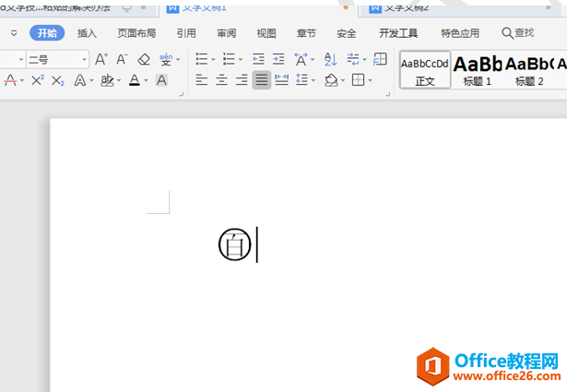Select the 标题 1 heading style

[477, 69]
